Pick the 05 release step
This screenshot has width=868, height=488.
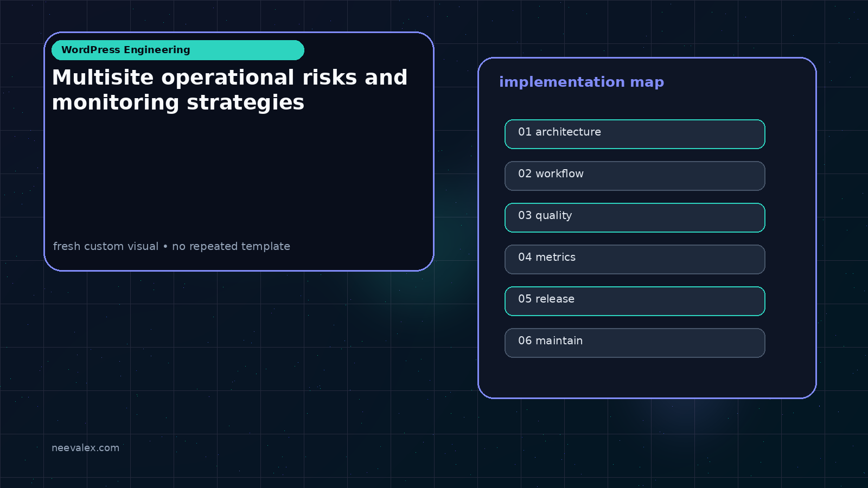click(635, 301)
